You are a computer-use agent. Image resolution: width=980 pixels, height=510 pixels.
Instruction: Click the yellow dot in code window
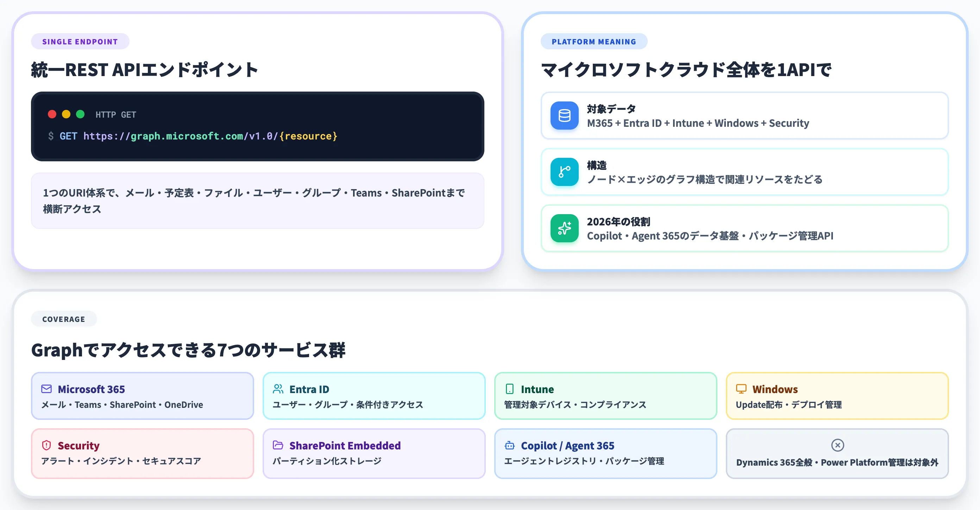66,114
